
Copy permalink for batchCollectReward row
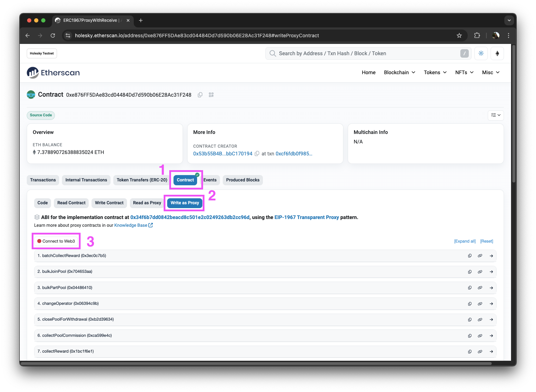480,256
